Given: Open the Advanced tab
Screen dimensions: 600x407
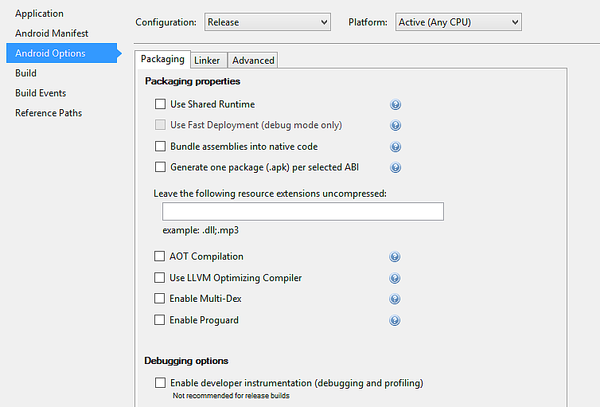Looking at the screenshot, I should pos(253,60).
